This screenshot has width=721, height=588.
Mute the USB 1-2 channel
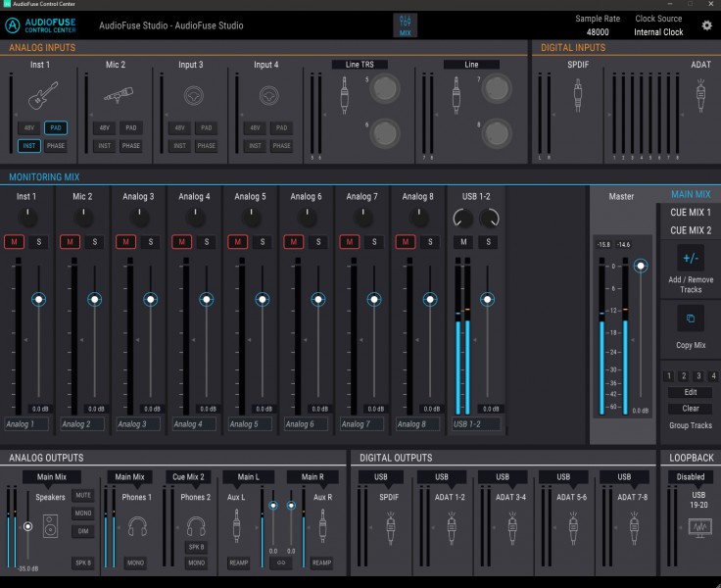(x=463, y=241)
